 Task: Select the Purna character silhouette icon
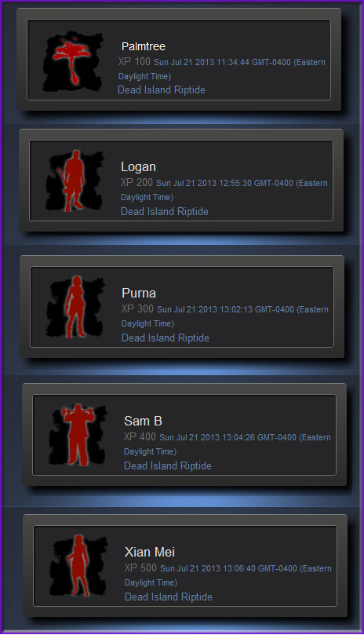pyautogui.click(x=76, y=307)
